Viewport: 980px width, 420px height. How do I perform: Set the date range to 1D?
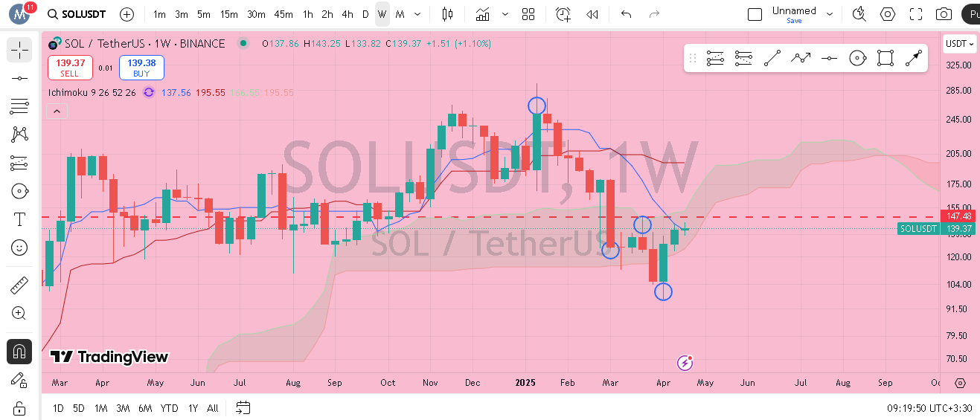(58, 408)
